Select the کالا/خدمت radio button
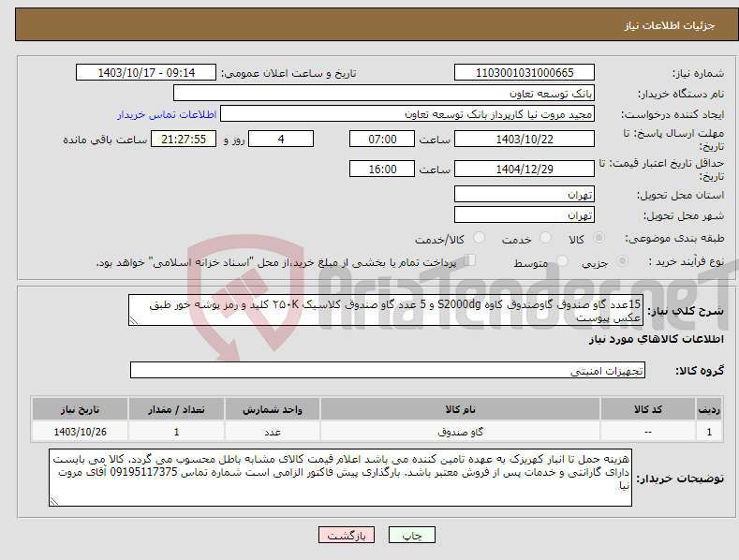This screenshot has width=739, height=560. click(479, 238)
